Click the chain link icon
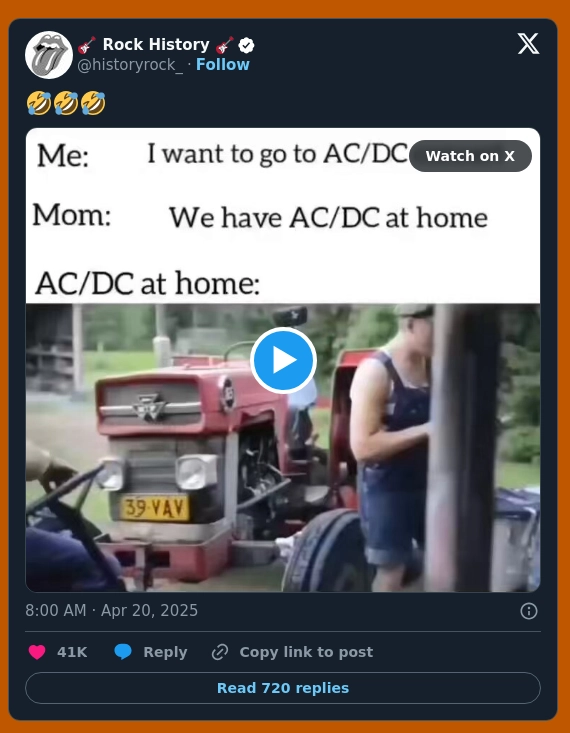570x733 pixels. pos(220,652)
